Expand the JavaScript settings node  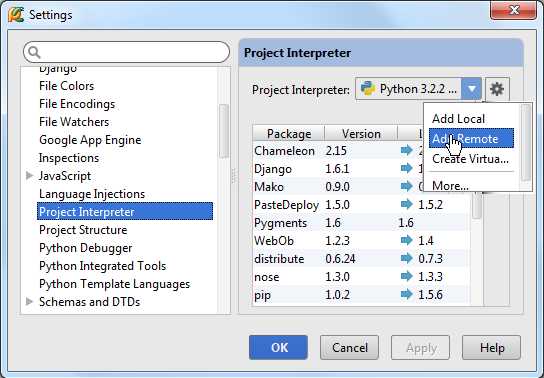(30, 175)
